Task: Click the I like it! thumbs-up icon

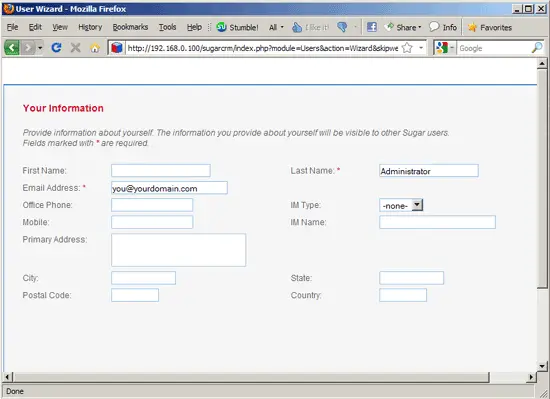Action: (297, 27)
